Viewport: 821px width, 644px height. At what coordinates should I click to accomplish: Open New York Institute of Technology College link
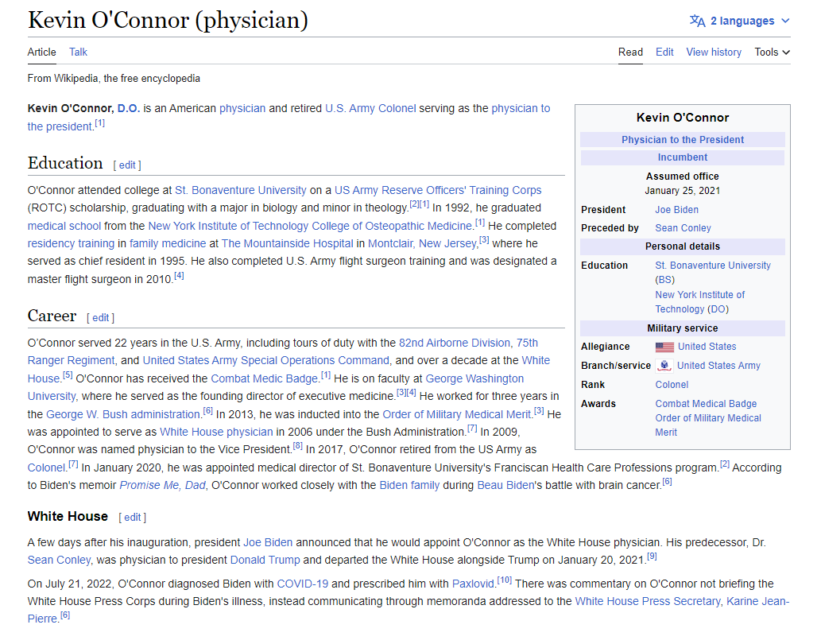(311, 226)
